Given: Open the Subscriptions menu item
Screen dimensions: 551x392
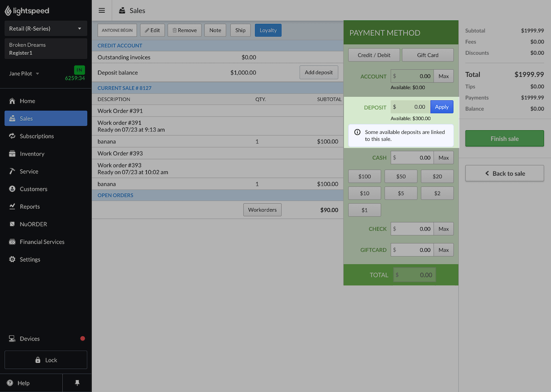Looking at the screenshot, I should 37,136.
